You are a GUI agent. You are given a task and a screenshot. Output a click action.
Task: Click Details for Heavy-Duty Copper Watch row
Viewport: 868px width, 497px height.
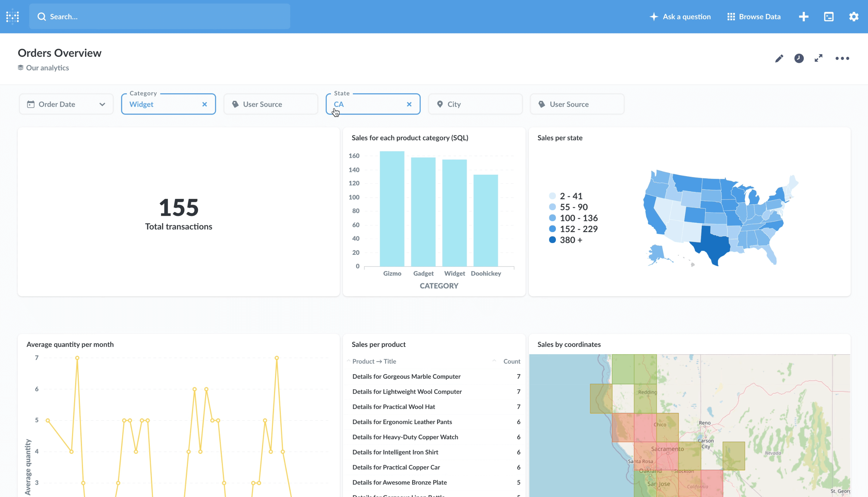(434, 437)
